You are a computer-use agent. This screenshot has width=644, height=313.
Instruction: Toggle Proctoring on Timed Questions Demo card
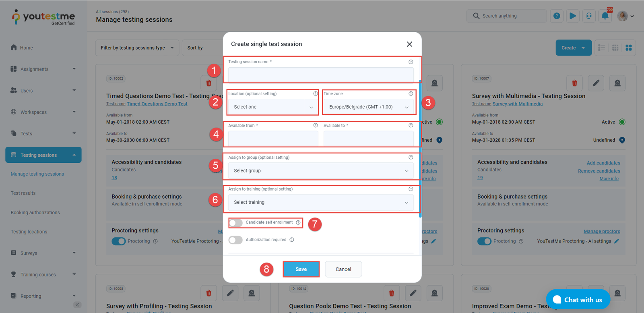(x=119, y=241)
